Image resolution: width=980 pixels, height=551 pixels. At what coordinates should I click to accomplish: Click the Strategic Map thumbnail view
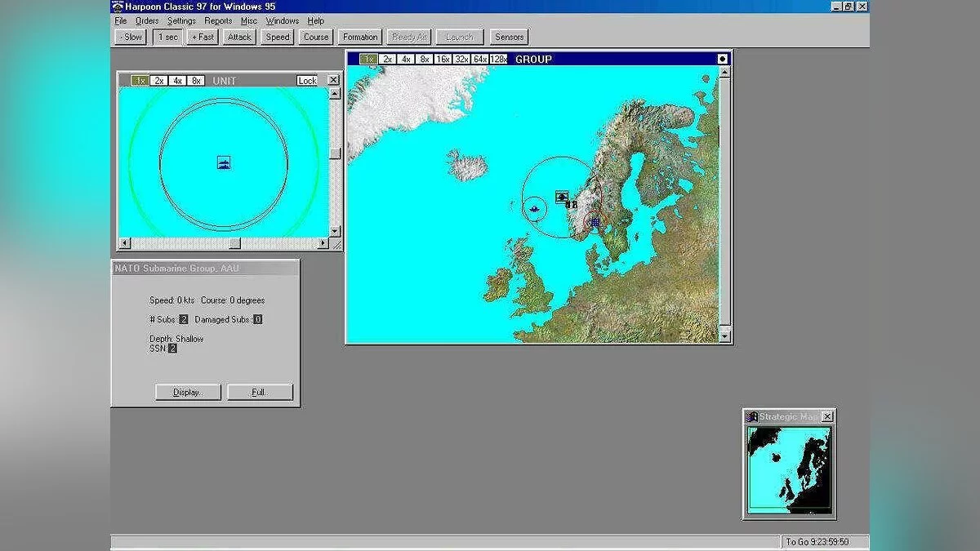click(x=790, y=469)
